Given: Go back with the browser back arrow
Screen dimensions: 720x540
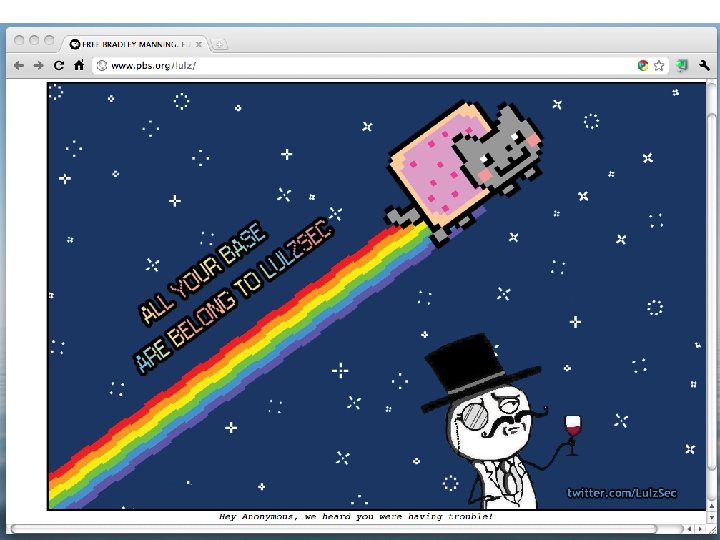Looking at the screenshot, I should pos(19,66).
